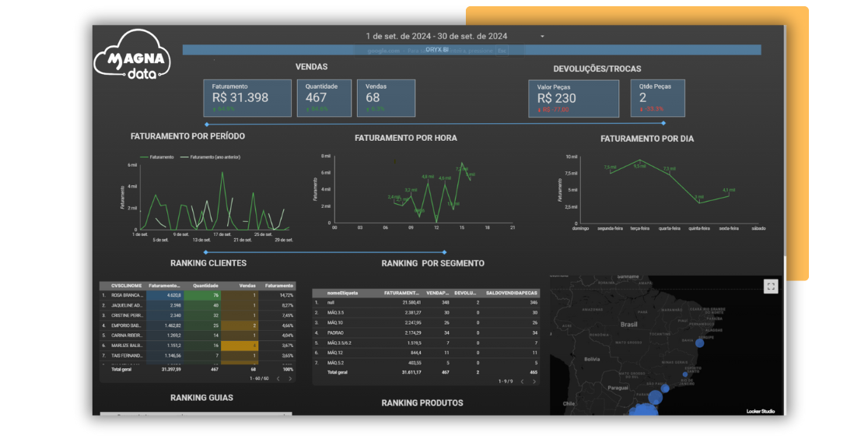Sort by the nomeEtiqueta column header
The width and height of the screenshot is (868, 436).
point(342,293)
